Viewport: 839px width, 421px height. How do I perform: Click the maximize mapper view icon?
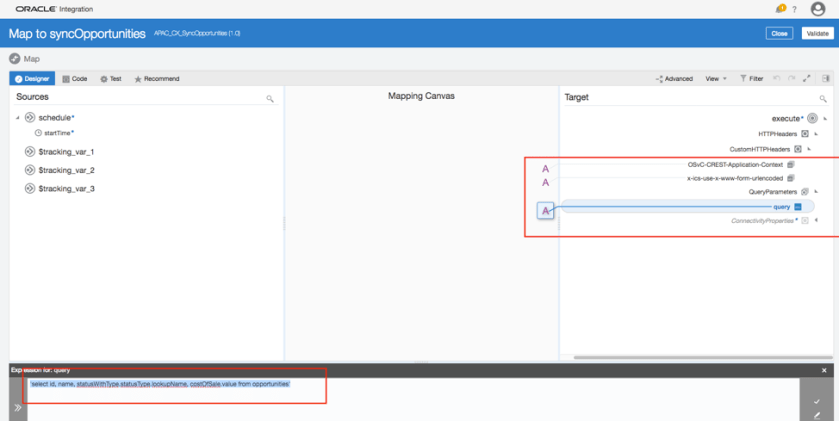tap(806, 78)
